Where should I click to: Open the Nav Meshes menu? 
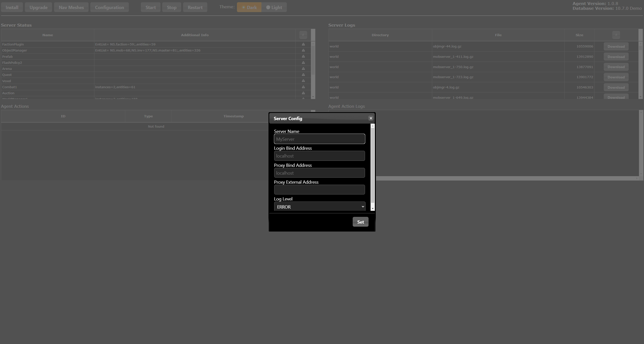click(71, 7)
